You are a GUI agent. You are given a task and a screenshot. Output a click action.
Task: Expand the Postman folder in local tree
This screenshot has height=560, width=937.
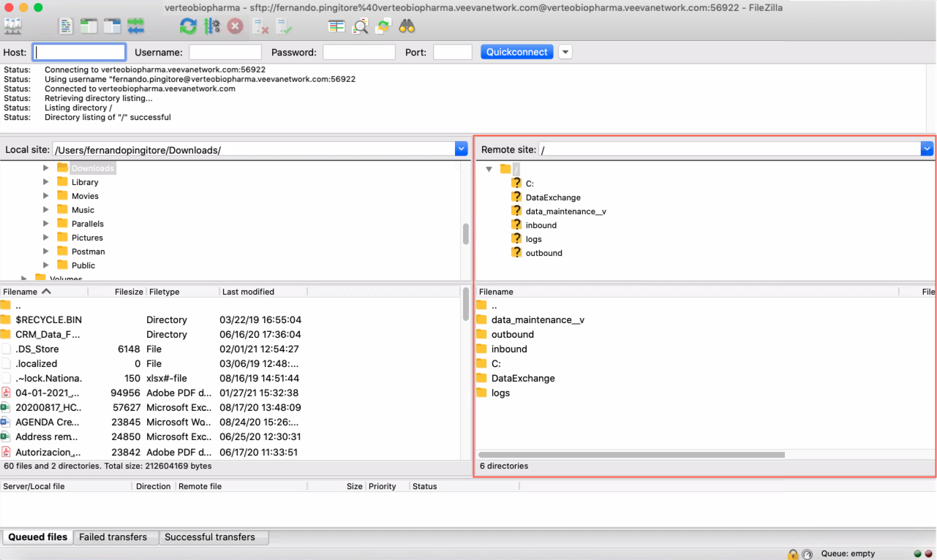click(46, 251)
